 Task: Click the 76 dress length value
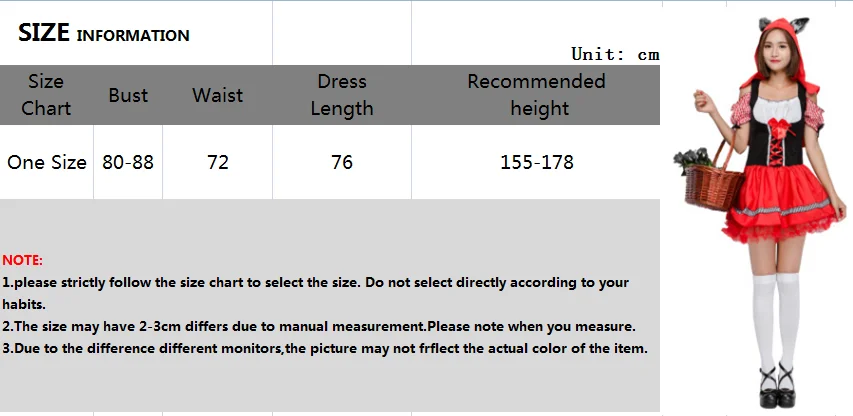(x=342, y=162)
